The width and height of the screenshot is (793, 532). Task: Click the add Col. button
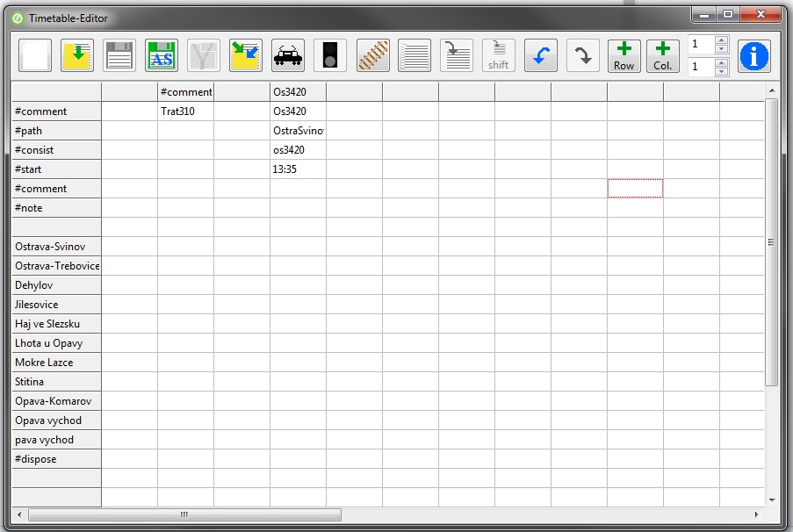click(663, 56)
